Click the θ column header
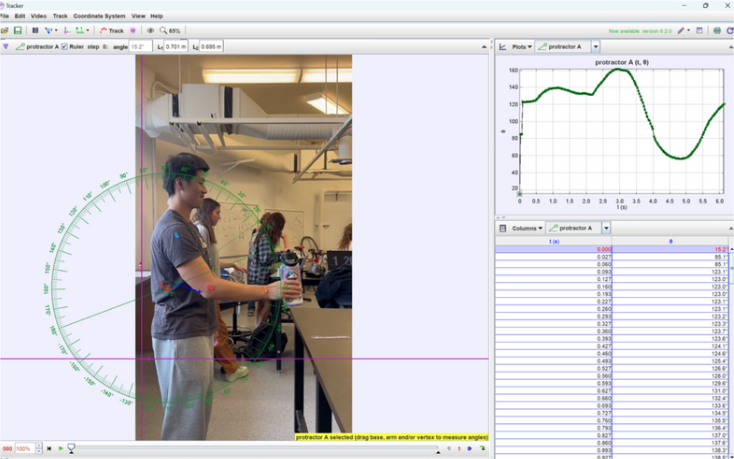This screenshot has height=459, width=734. coord(670,241)
